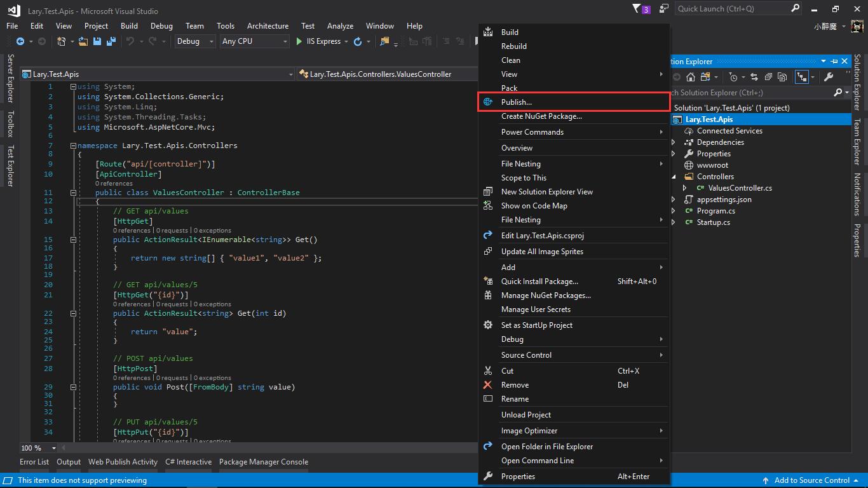Viewport: 868px width, 488px height.
Task: Select Open Folder in File Explorer
Action: tap(574, 447)
